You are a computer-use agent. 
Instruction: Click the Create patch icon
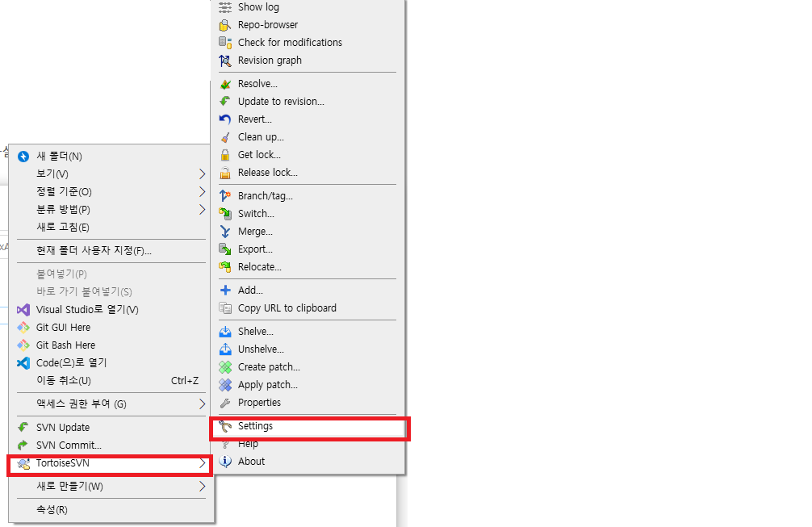pyautogui.click(x=224, y=367)
